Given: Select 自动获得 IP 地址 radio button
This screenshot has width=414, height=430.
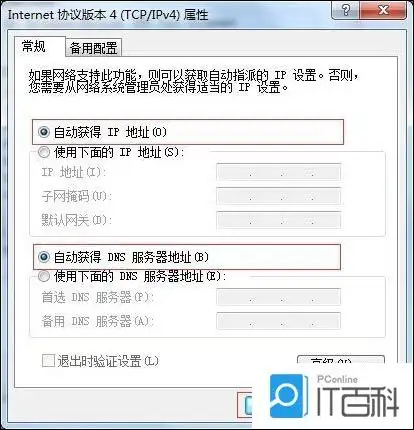Looking at the screenshot, I should tap(44, 132).
